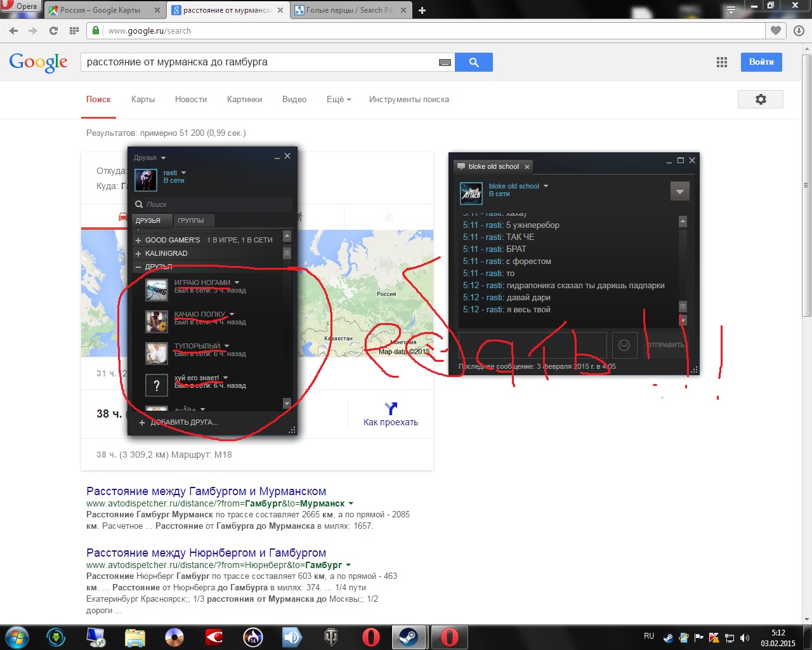Click the Как проехать directions icon
This screenshot has height=650, width=812.
[x=391, y=408]
